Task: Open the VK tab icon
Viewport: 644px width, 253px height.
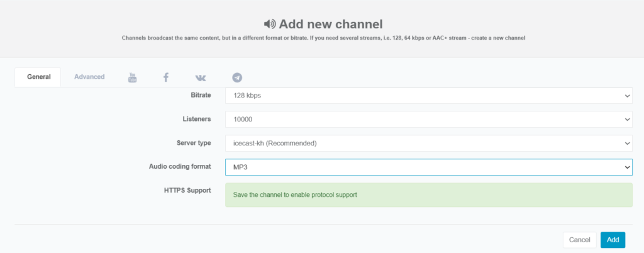Action: (201, 77)
